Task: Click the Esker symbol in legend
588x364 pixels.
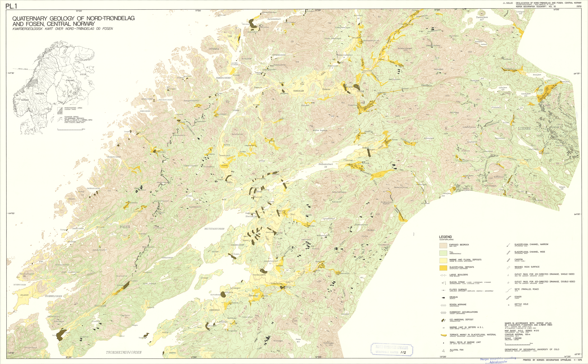Action: 509,298
